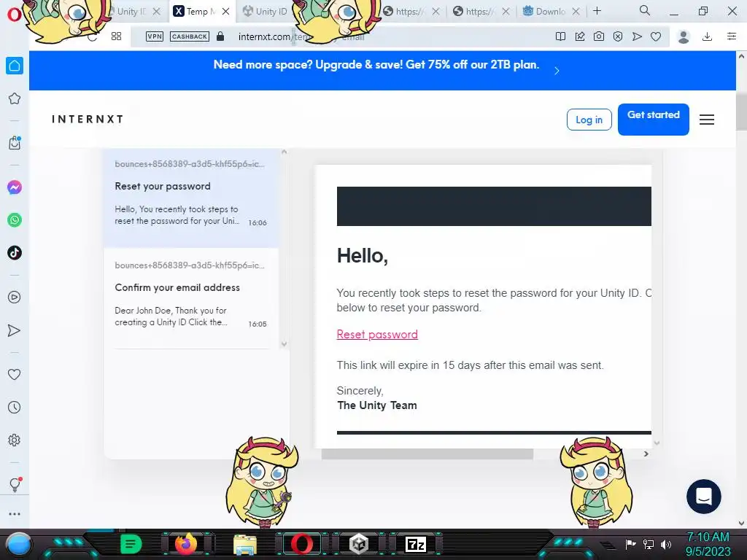Click the Reset password link in email
The width and height of the screenshot is (747, 560).
tap(377, 334)
